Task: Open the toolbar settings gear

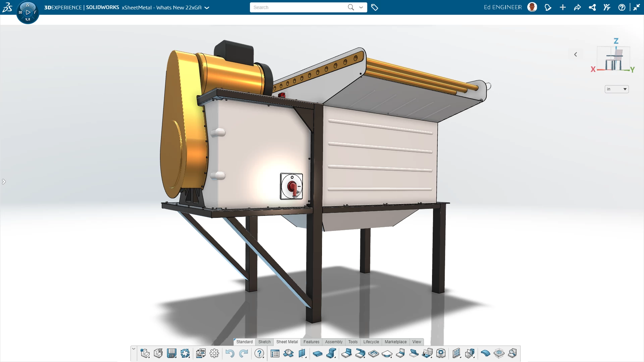Action: 214,353
